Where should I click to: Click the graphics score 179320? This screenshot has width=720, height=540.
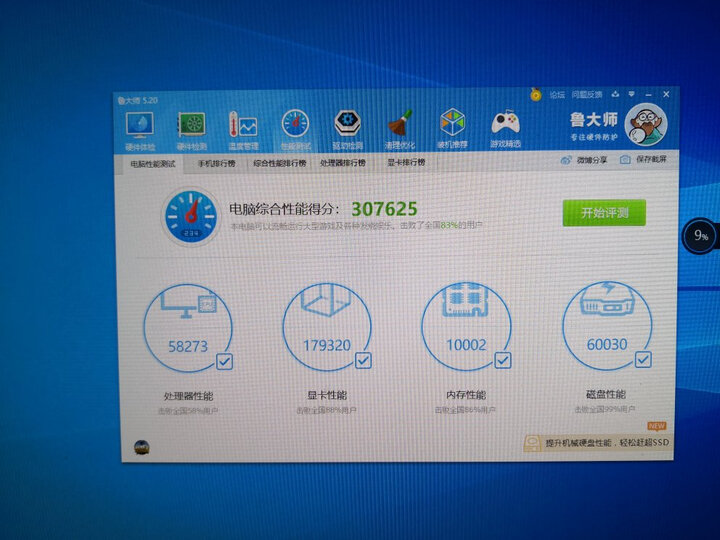327,345
